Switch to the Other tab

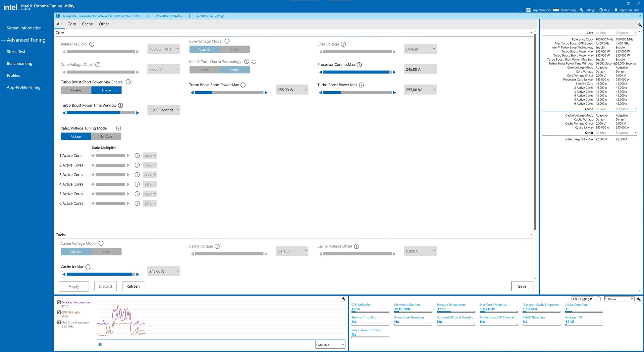[104, 24]
